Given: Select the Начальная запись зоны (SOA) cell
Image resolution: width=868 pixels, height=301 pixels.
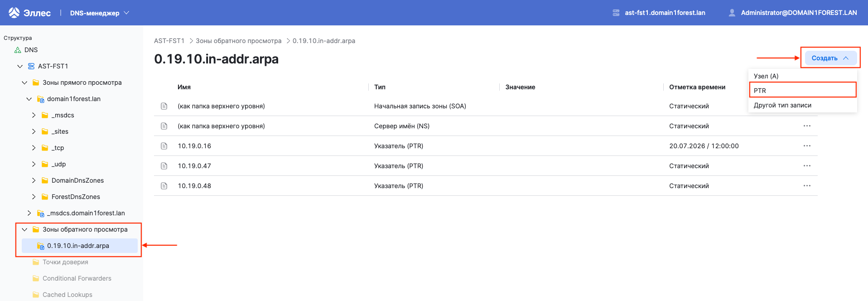Looking at the screenshot, I should pyautogui.click(x=420, y=106).
